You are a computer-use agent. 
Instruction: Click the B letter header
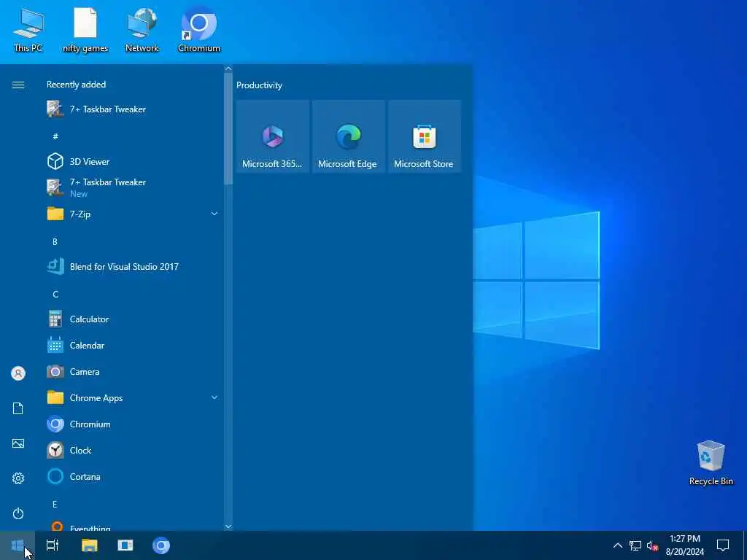(55, 242)
